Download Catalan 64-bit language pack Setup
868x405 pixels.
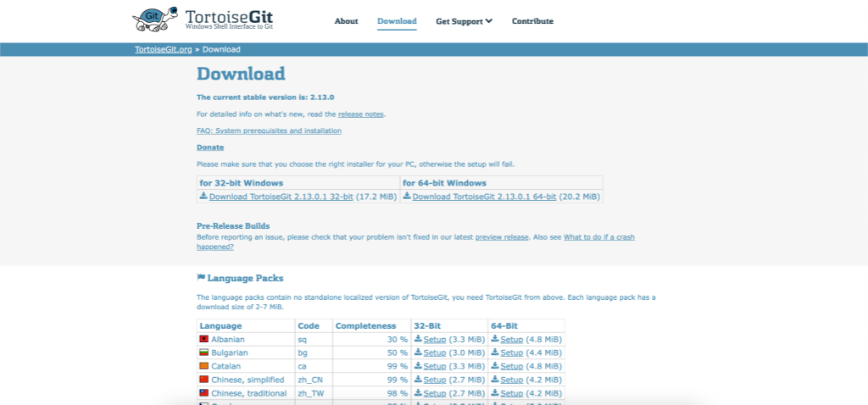pyautogui.click(x=511, y=367)
